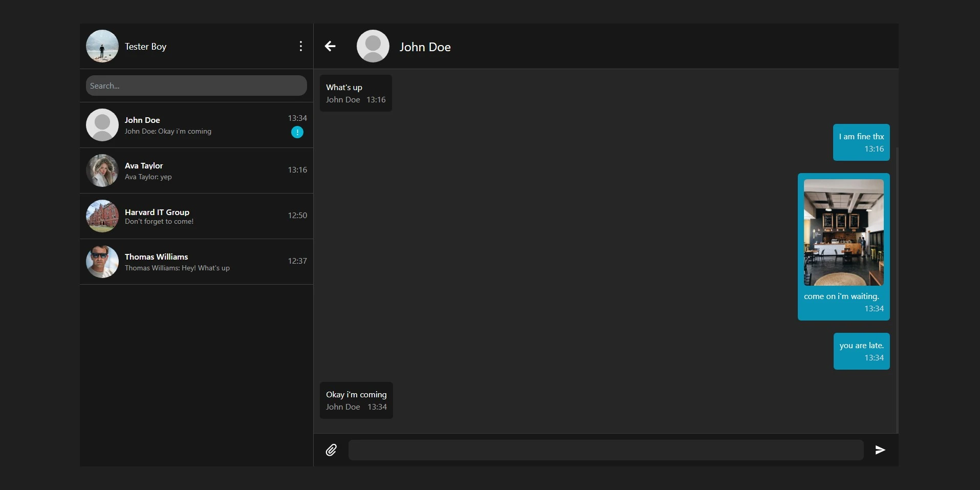Image resolution: width=980 pixels, height=490 pixels.
Task: Click the John Doe name in the header
Action: [425, 47]
